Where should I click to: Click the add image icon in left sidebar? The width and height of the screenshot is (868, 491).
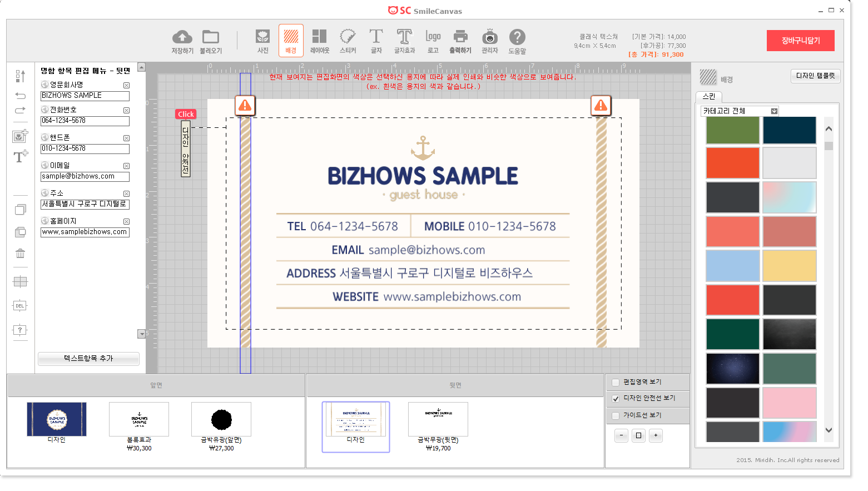pos(20,136)
